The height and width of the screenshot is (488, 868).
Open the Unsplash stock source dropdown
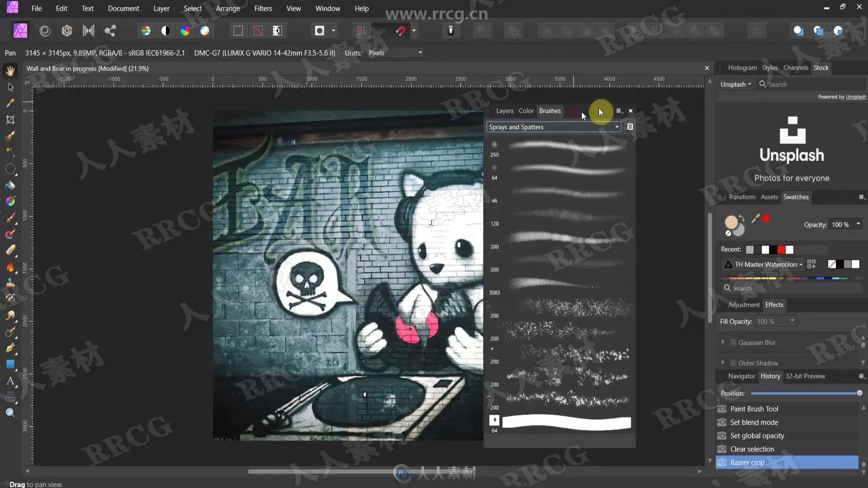pos(736,84)
